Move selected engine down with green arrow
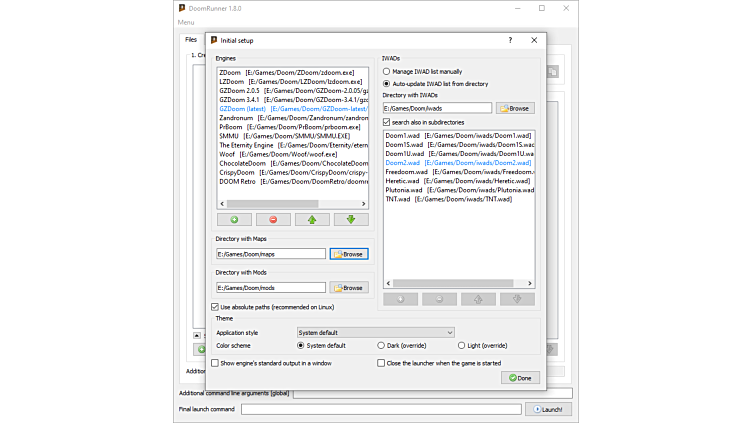The height and width of the screenshot is (423, 752). tap(351, 219)
